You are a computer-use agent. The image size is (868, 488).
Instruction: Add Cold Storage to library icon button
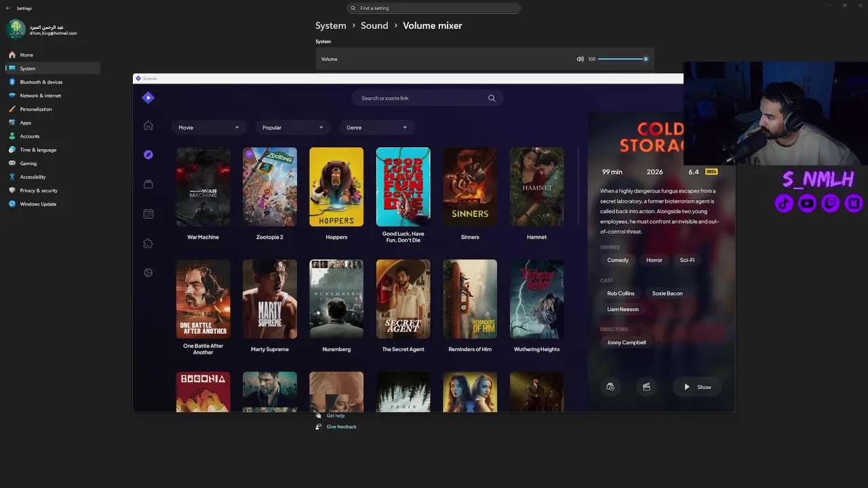click(x=610, y=387)
